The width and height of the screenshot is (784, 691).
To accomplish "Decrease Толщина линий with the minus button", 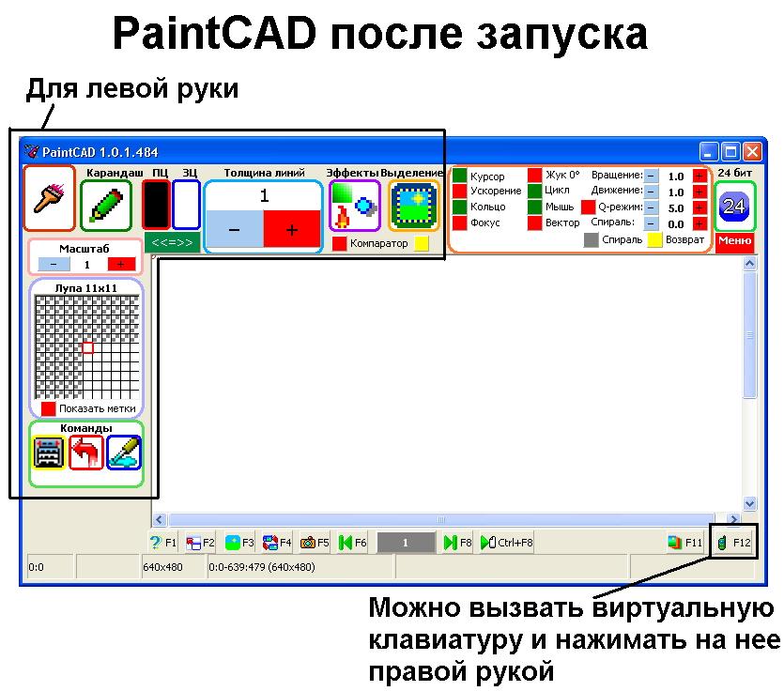I will tap(235, 228).
